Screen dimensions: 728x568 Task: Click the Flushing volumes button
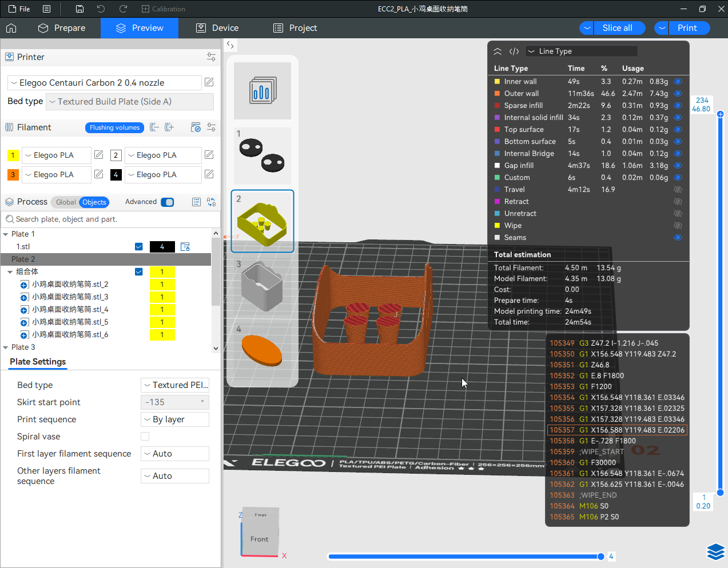(x=114, y=127)
